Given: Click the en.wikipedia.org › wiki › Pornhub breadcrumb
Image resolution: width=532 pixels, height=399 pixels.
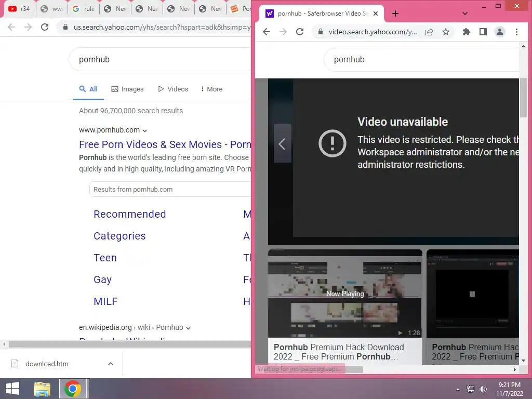Looking at the screenshot, I should pyautogui.click(x=131, y=327).
